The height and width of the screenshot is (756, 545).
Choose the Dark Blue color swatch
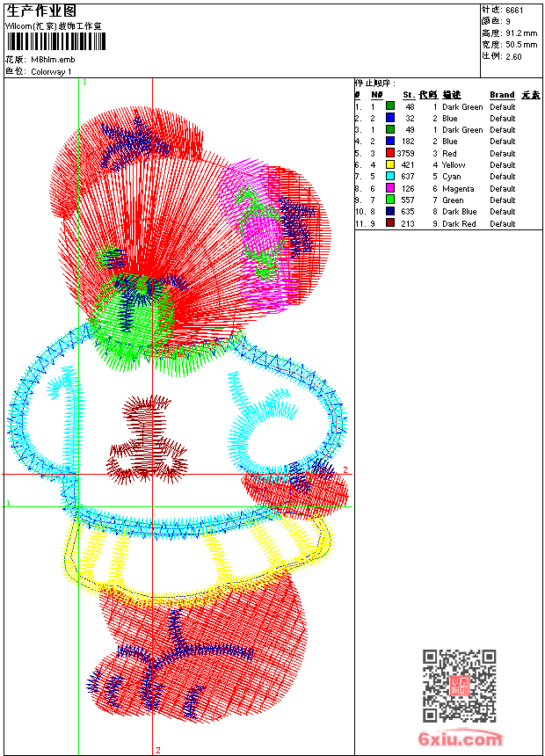click(390, 211)
